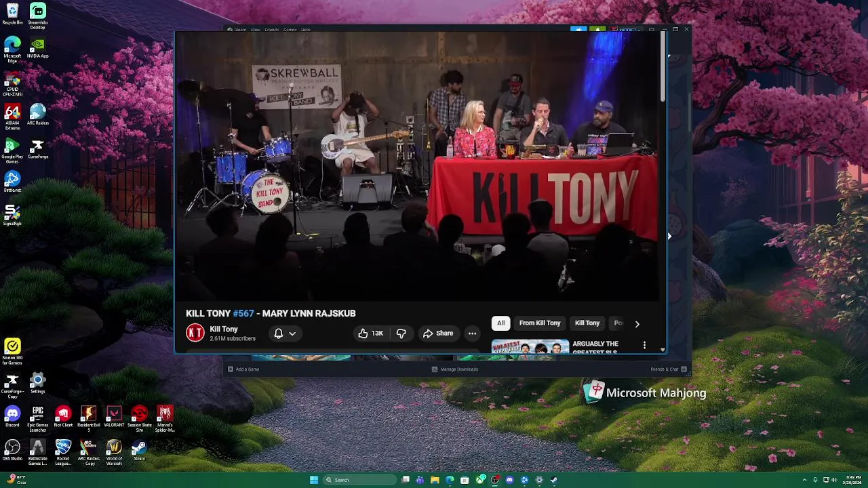Select the Marvel's Spider-Man shortcut
This screenshot has height=488, width=868.
pos(165,419)
